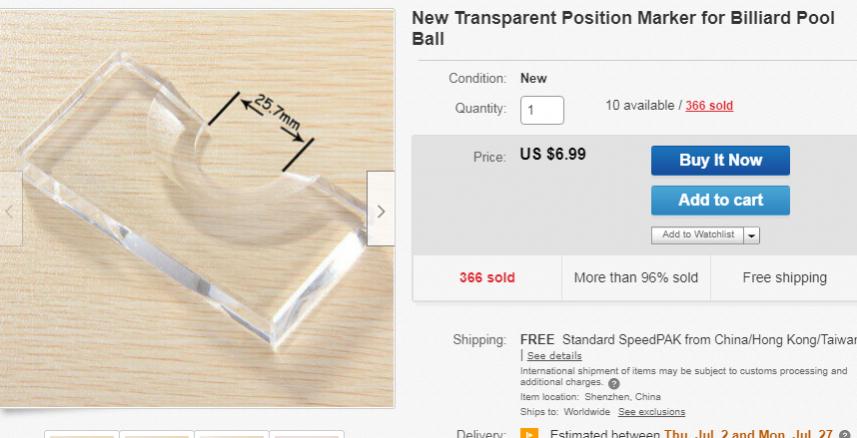Show the next product image arrow
The height and width of the screenshot is (438, 857).
click(x=381, y=211)
